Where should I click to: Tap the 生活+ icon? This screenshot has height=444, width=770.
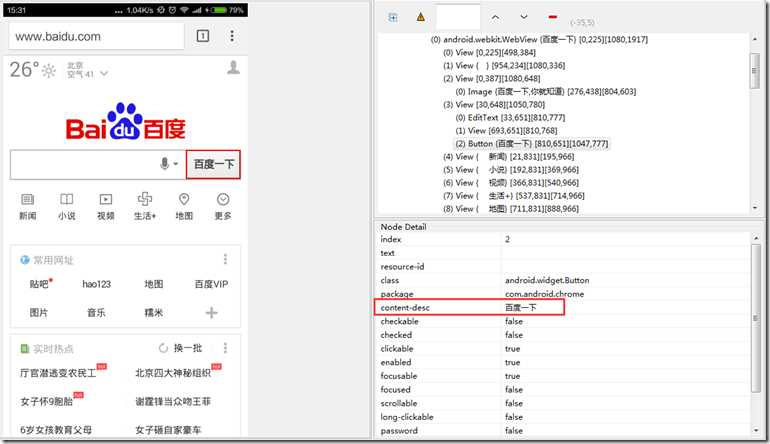[144, 199]
